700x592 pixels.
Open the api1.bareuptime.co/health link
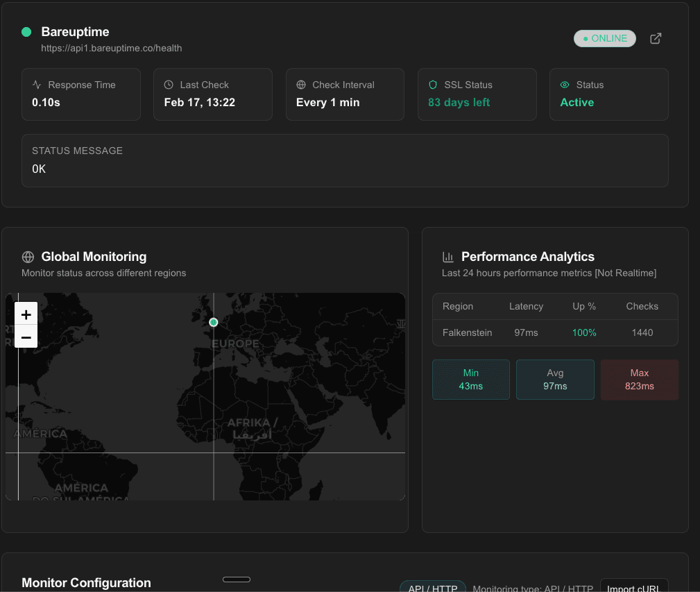[x=112, y=48]
